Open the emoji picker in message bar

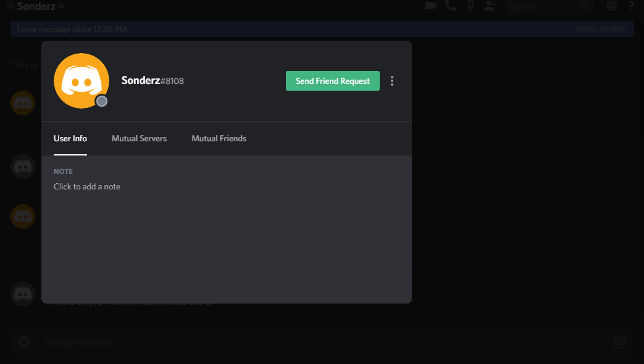coord(620,342)
